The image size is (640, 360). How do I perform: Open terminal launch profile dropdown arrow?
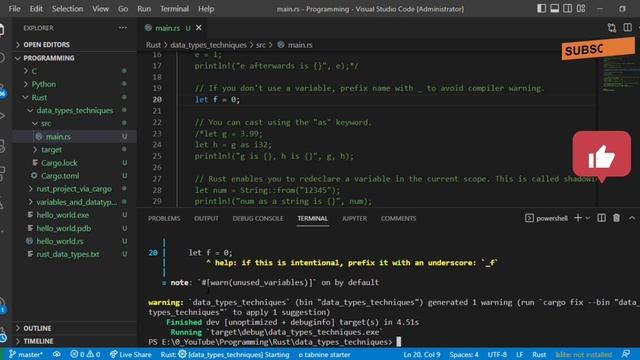[x=588, y=218]
